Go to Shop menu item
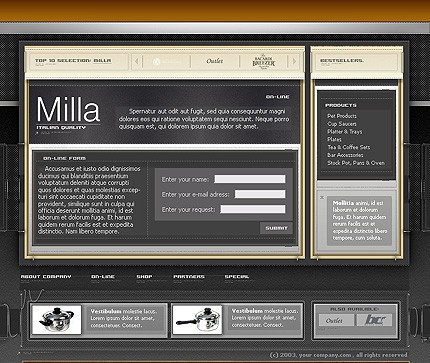 coord(144,277)
